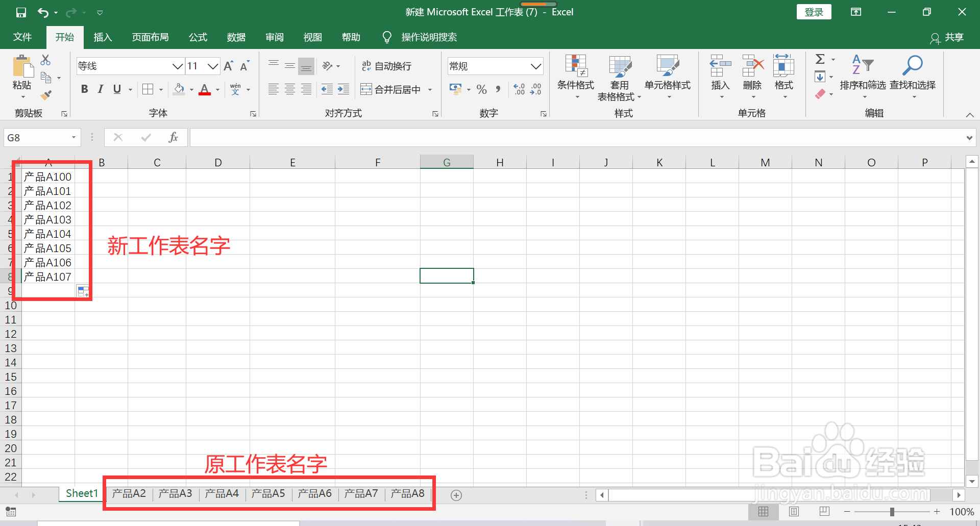
Task: Open the 文件 File menu
Action: [22, 37]
